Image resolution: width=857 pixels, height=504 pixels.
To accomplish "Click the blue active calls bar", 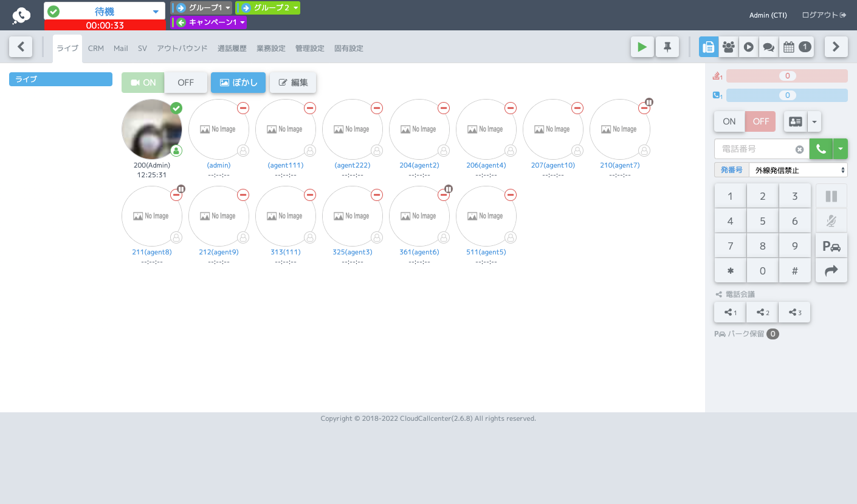I will 787,95.
